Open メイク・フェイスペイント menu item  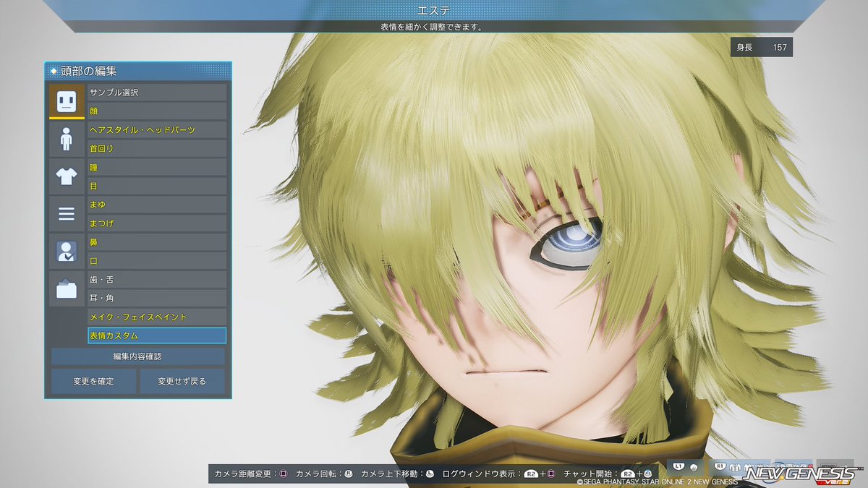(157, 317)
